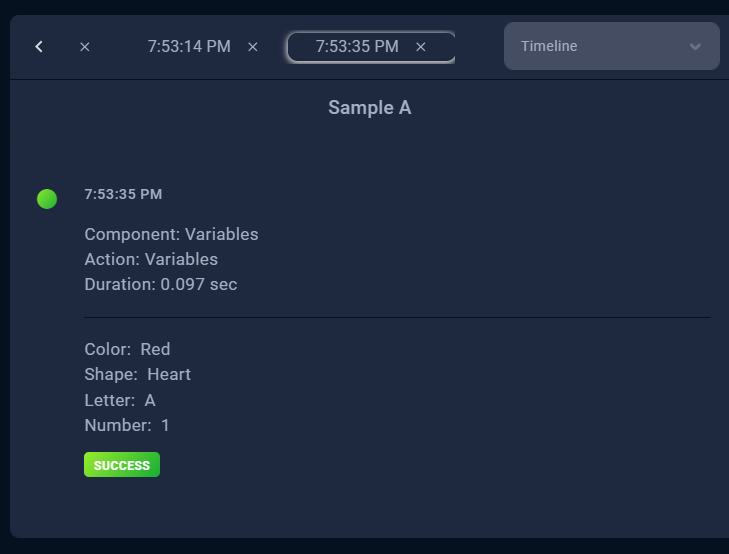Close the 7:53:14 PM tab
This screenshot has height=554, width=729.
[253, 47]
